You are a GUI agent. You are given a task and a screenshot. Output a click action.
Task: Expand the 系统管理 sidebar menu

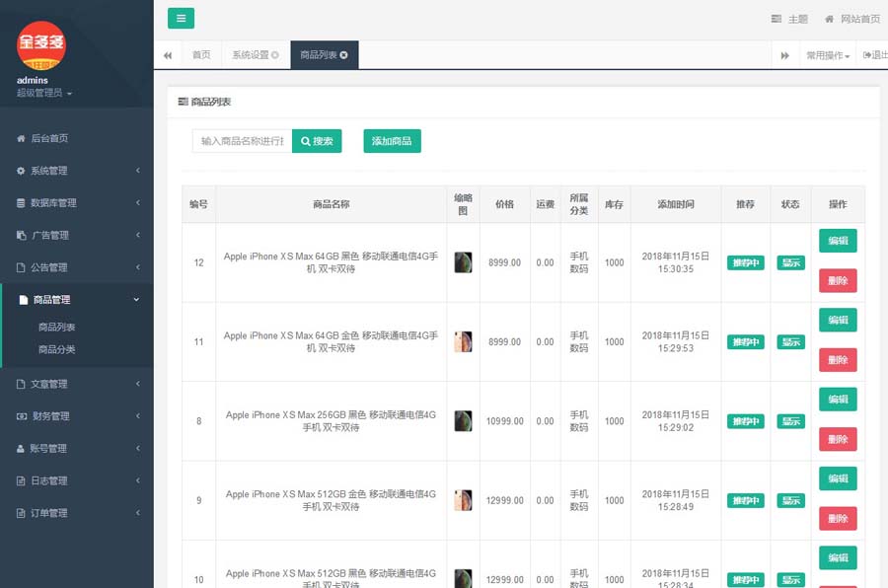[x=77, y=171]
